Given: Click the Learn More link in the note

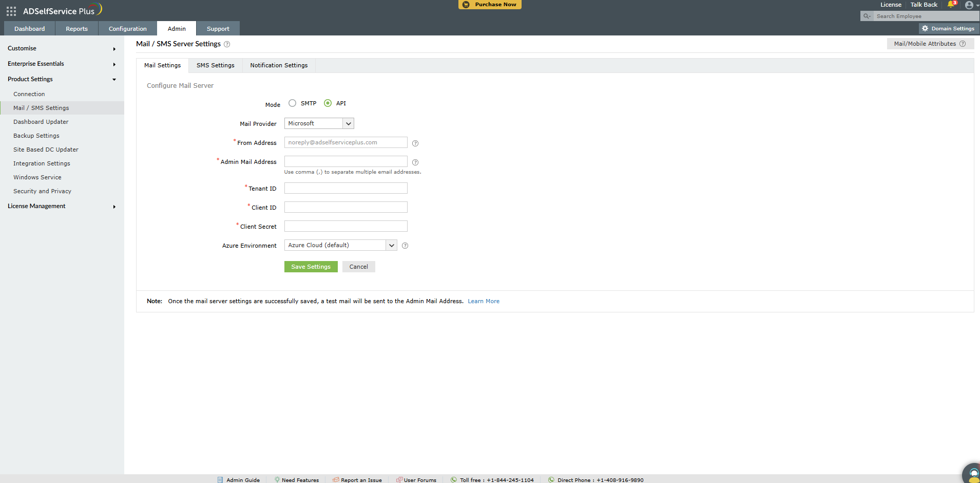Looking at the screenshot, I should [x=483, y=301].
